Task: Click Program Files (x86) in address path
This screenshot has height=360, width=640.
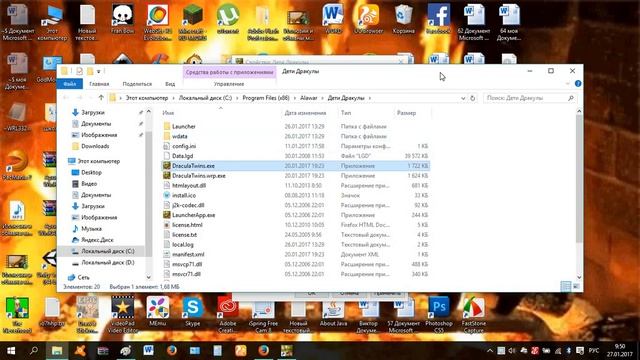Action: tap(266, 98)
